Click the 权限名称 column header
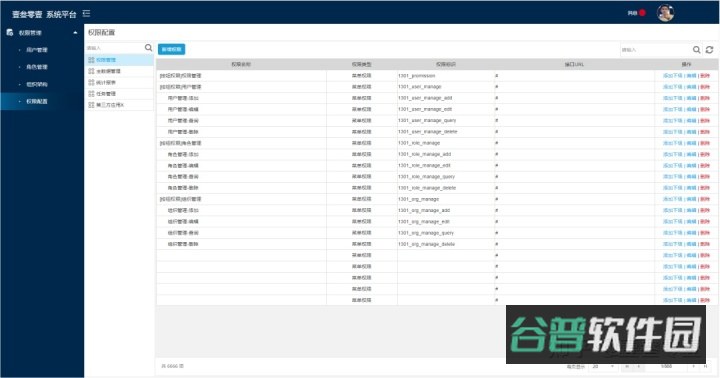Screen dimensions: 720x378 tap(241, 64)
